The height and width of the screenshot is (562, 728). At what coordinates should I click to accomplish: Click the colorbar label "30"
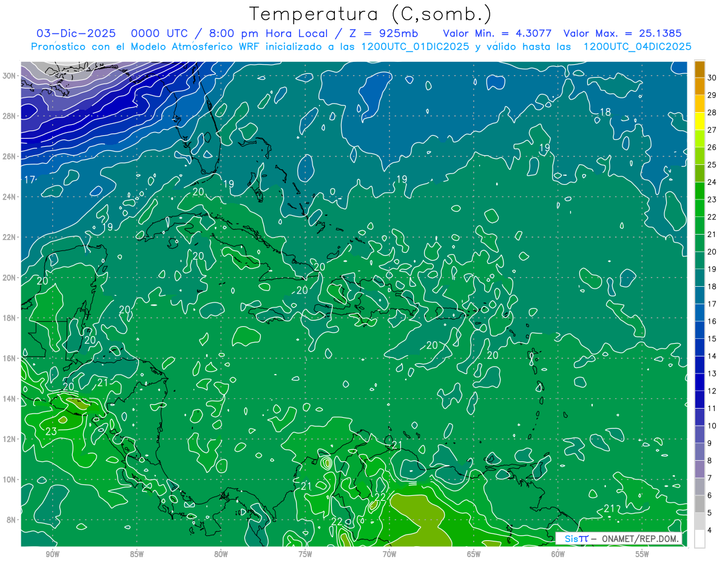[x=712, y=78]
